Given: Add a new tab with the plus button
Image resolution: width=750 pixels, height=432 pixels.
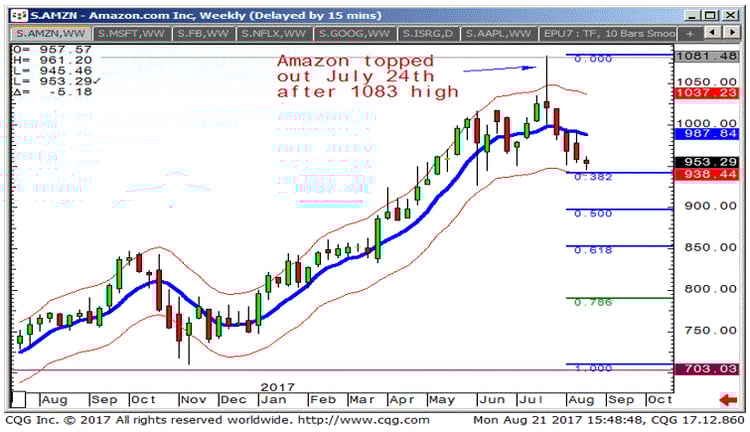Looking at the screenshot, I should [x=690, y=33].
